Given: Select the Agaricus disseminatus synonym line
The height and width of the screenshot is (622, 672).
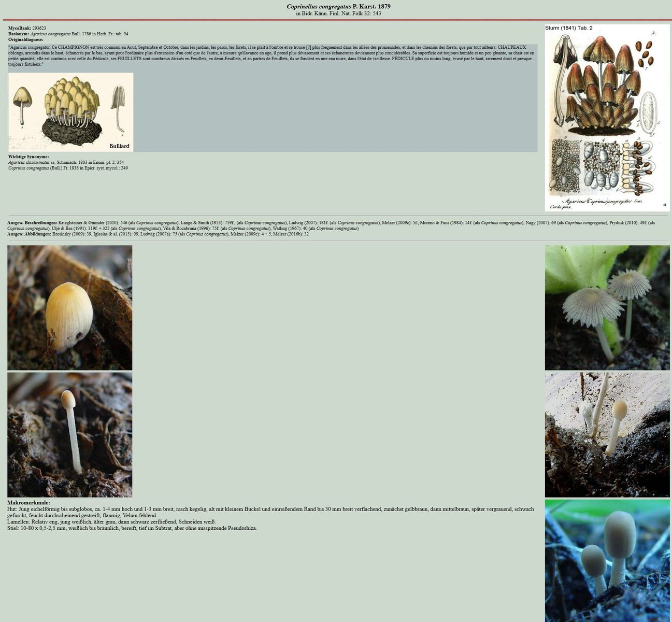Looking at the screenshot, I should (x=66, y=162).
